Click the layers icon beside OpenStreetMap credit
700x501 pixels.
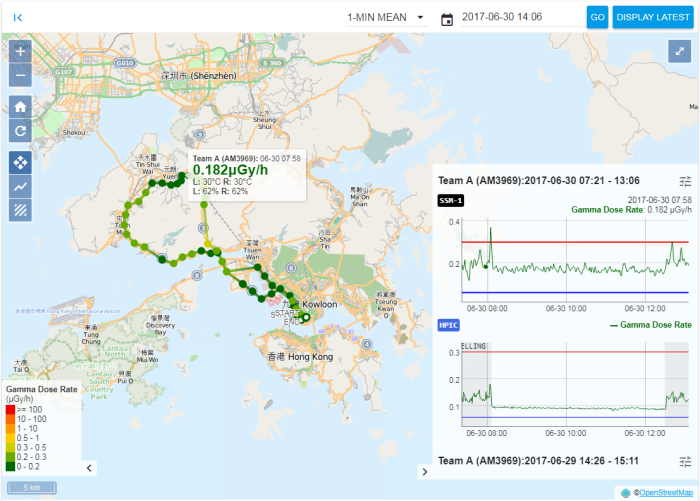625,493
